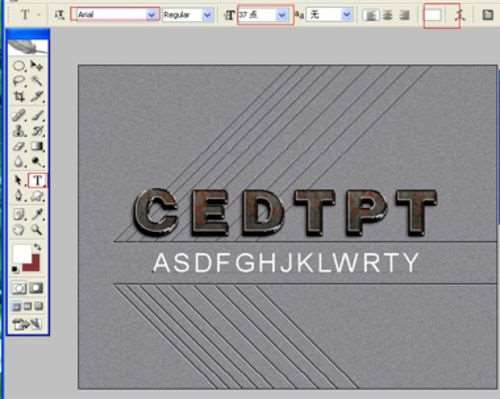This screenshot has width=500, height=399.
Task: Select the Zoom magnifier tool
Action: coord(37,229)
